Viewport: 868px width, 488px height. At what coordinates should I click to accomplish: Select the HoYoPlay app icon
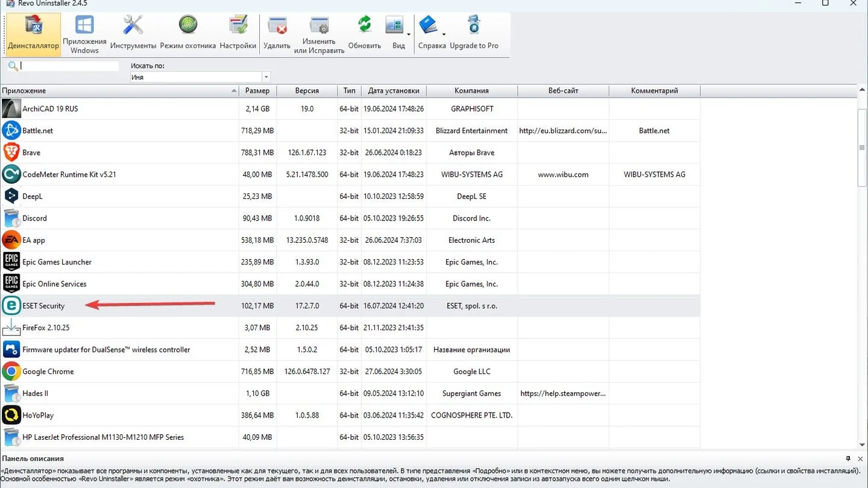(11, 415)
